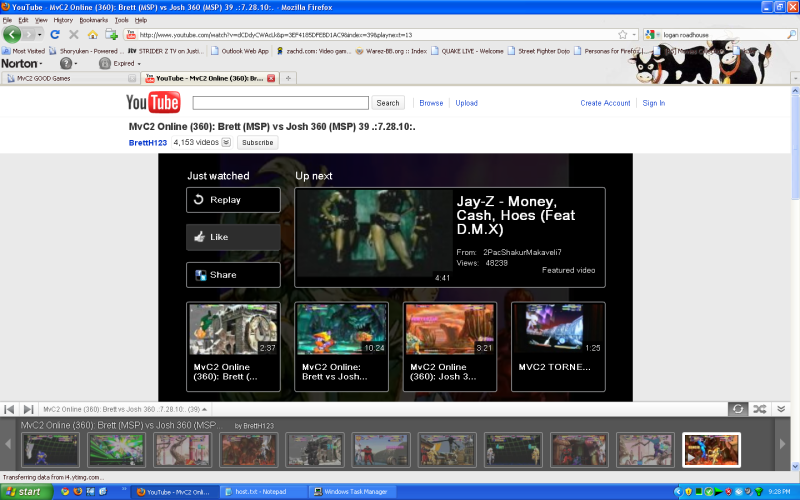Expand the playlist title dropdown in bar
800x500 pixels.
pos(204,410)
